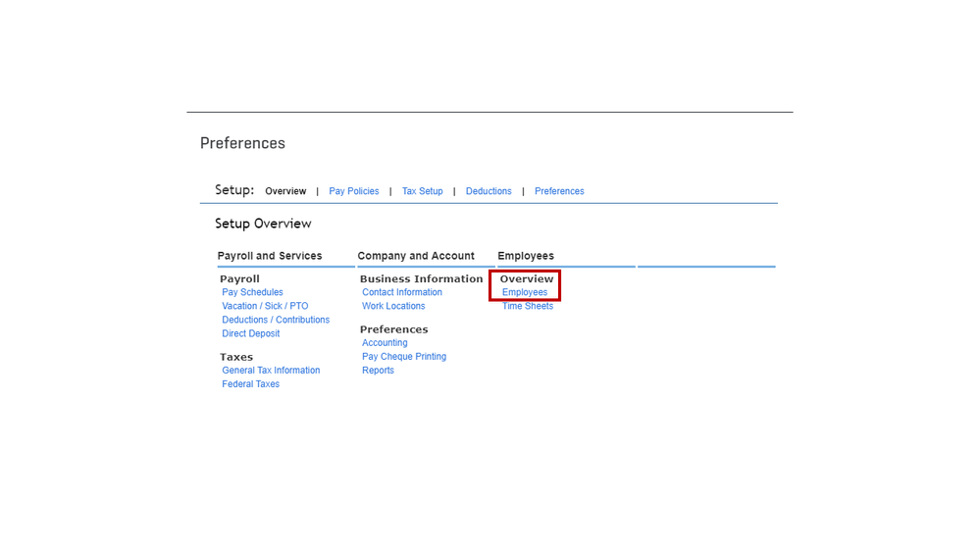View the Federal Taxes link
This screenshot has height=551, width=980.
[x=250, y=384]
